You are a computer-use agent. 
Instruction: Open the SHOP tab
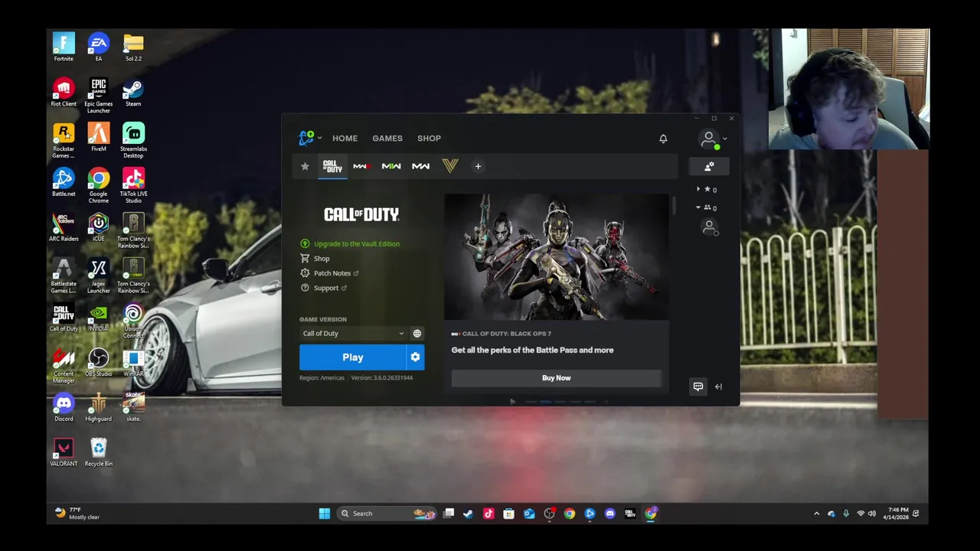[429, 139]
